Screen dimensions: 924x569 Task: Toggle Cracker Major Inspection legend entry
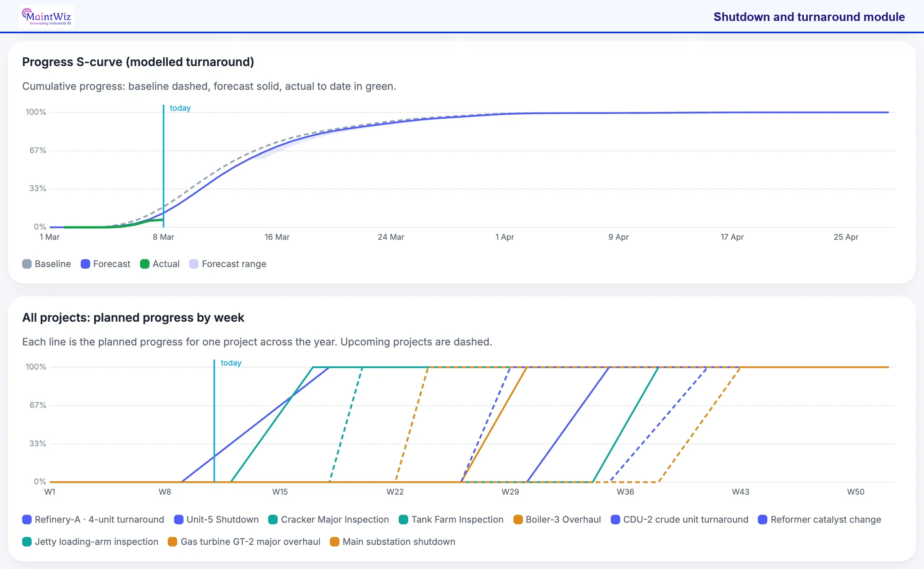[x=329, y=520]
